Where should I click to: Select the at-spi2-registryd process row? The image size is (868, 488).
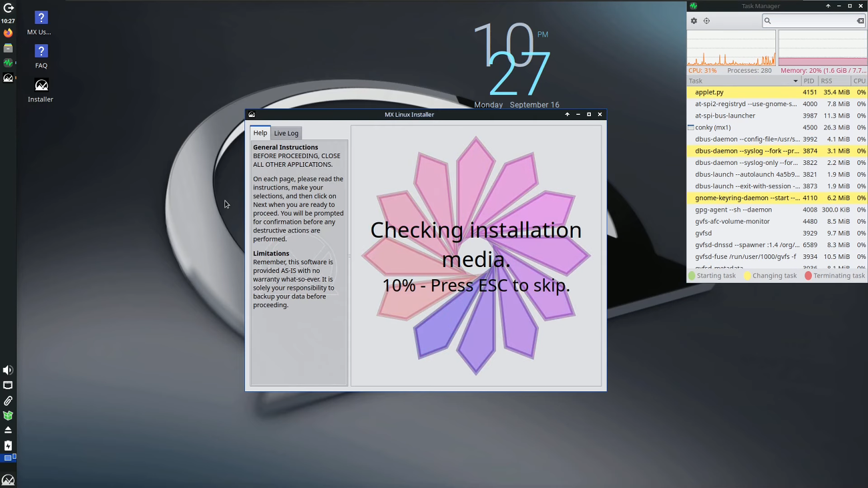[x=777, y=104]
